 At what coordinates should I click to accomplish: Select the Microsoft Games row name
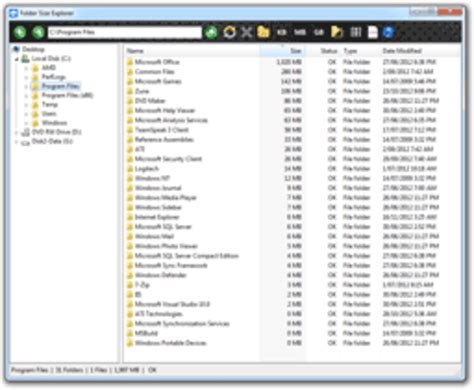[158, 81]
